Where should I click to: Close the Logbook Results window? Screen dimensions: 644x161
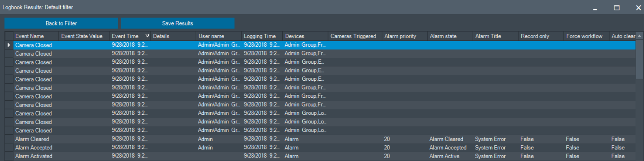[x=639, y=7]
